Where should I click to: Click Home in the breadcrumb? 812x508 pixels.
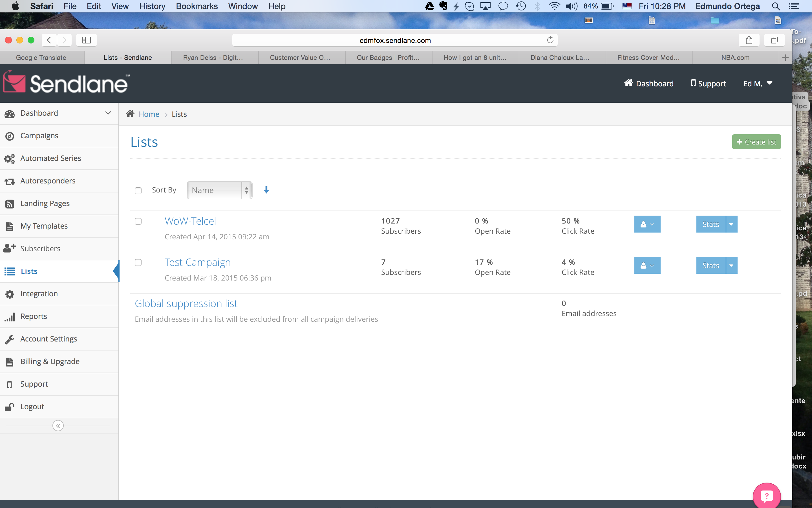point(149,114)
